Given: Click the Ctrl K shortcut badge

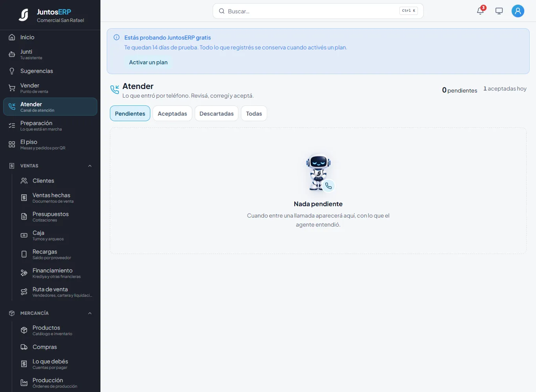Looking at the screenshot, I should pyautogui.click(x=408, y=11).
